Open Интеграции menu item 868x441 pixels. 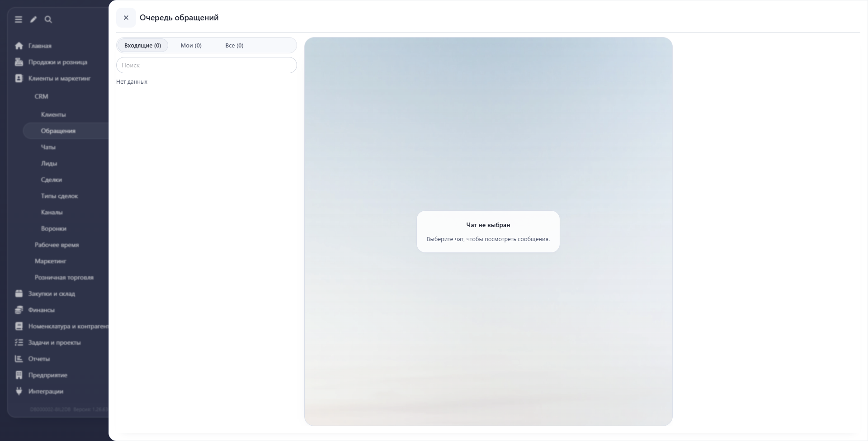(46, 391)
